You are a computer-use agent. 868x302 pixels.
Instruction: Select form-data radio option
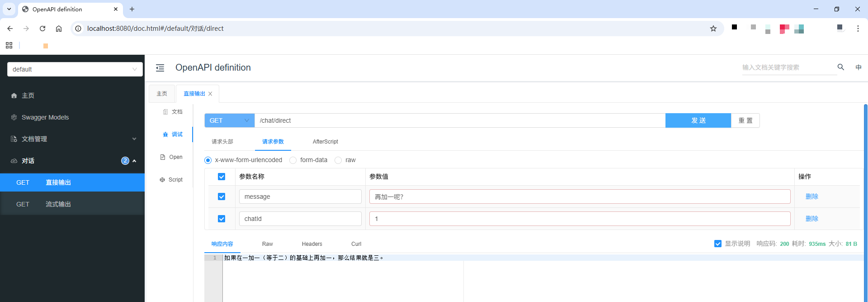coord(293,160)
